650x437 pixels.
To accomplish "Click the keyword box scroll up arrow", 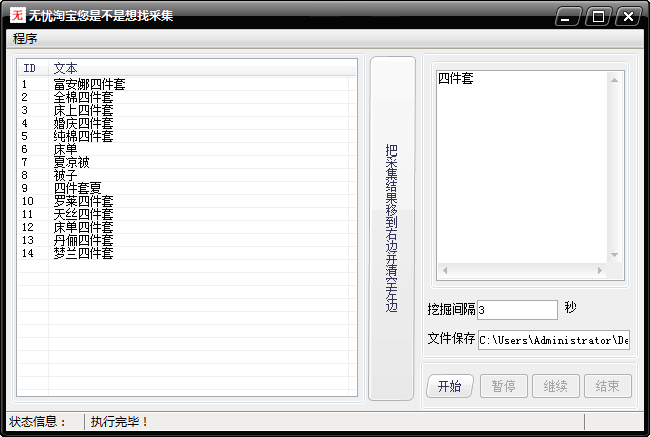I will (614, 80).
